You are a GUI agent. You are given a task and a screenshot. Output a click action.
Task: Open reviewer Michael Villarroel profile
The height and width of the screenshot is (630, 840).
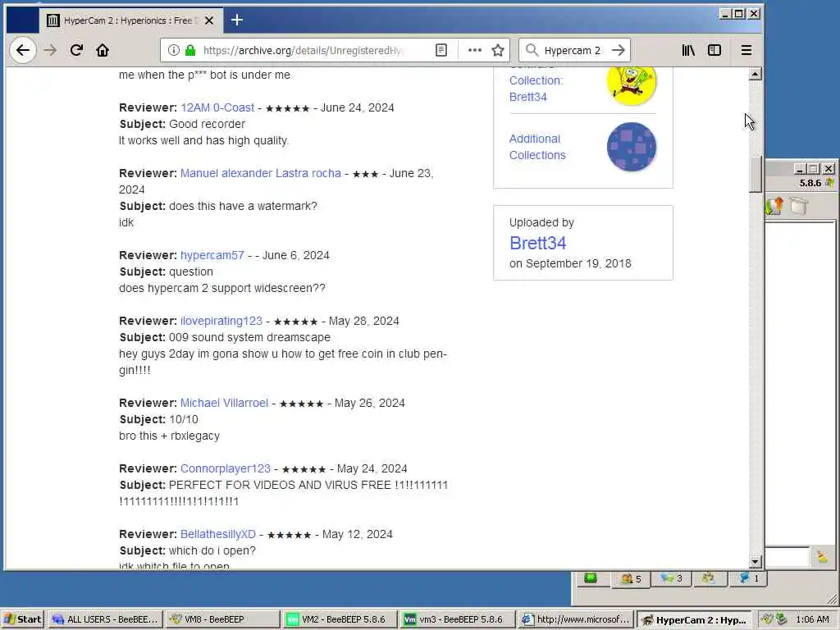225,403
